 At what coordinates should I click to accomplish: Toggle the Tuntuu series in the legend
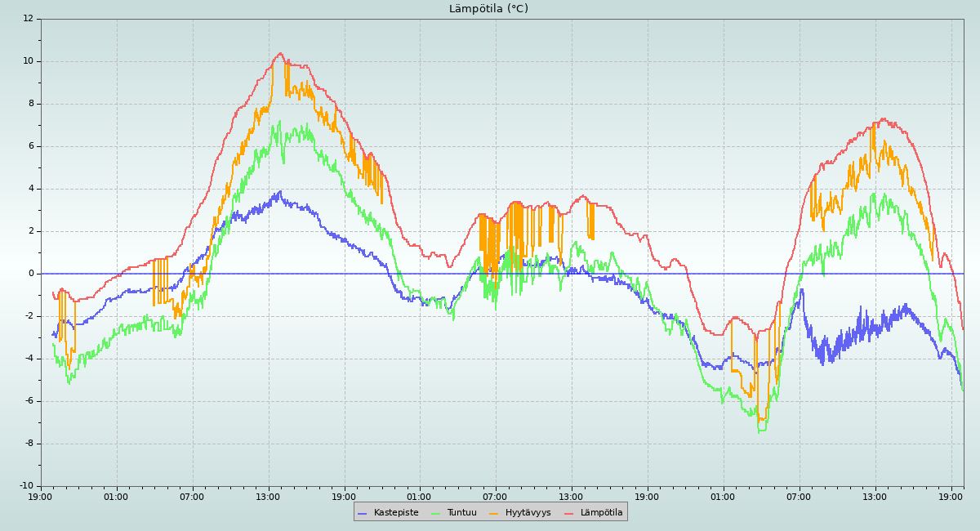pyautogui.click(x=461, y=512)
